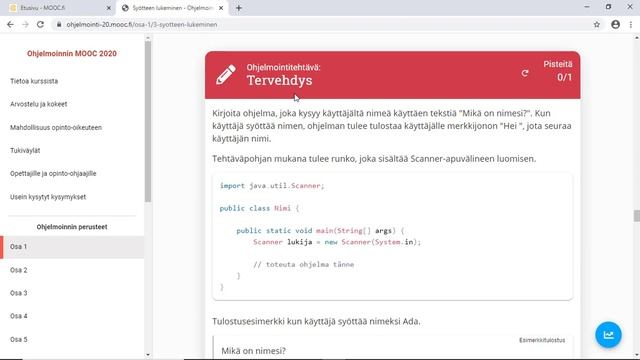Screen dimensions: 640x360
Task: Open a new tab with the plus button
Action: tap(239, 8)
